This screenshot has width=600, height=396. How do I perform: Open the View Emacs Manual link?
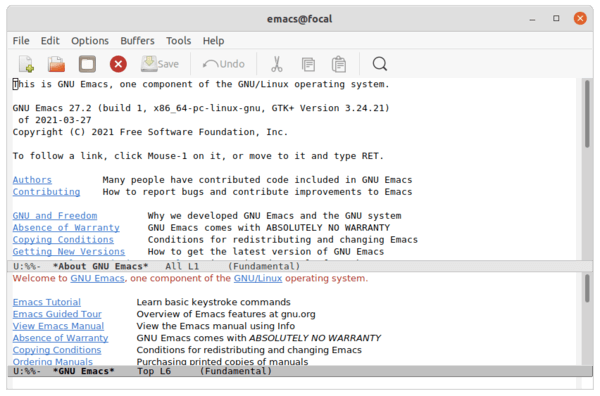click(58, 326)
